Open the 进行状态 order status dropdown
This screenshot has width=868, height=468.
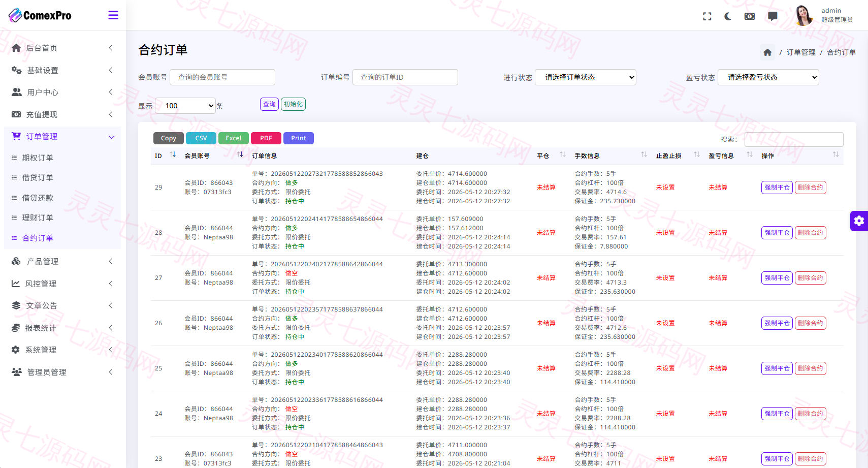pyautogui.click(x=586, y=77)
